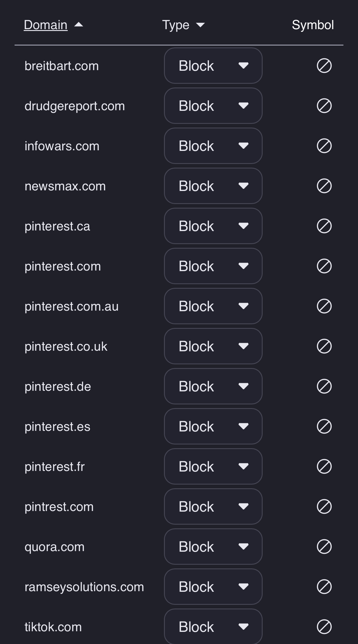
Task: Open the Type dropdown for pinterest.es
Action: pyautogui.click(x=213, y=427)
